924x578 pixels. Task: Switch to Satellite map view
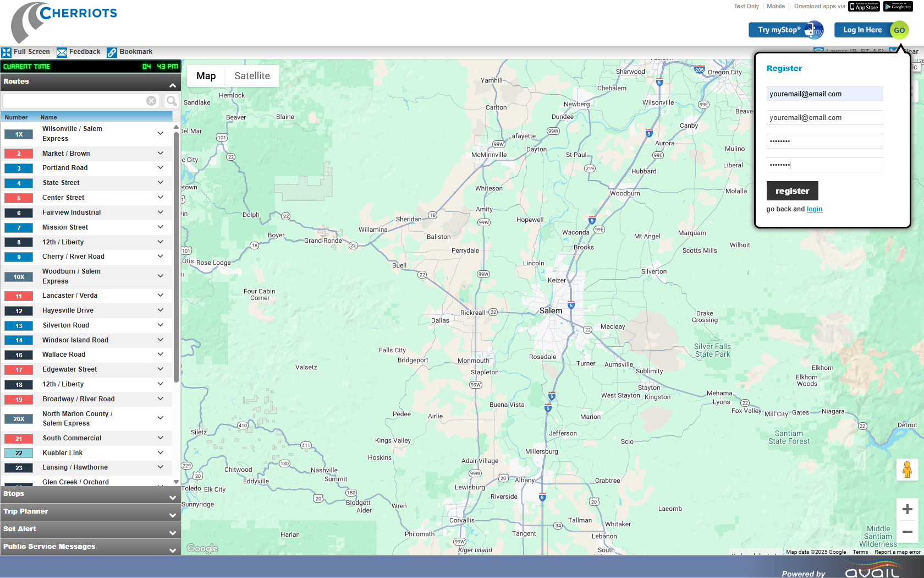coord(252,76)
